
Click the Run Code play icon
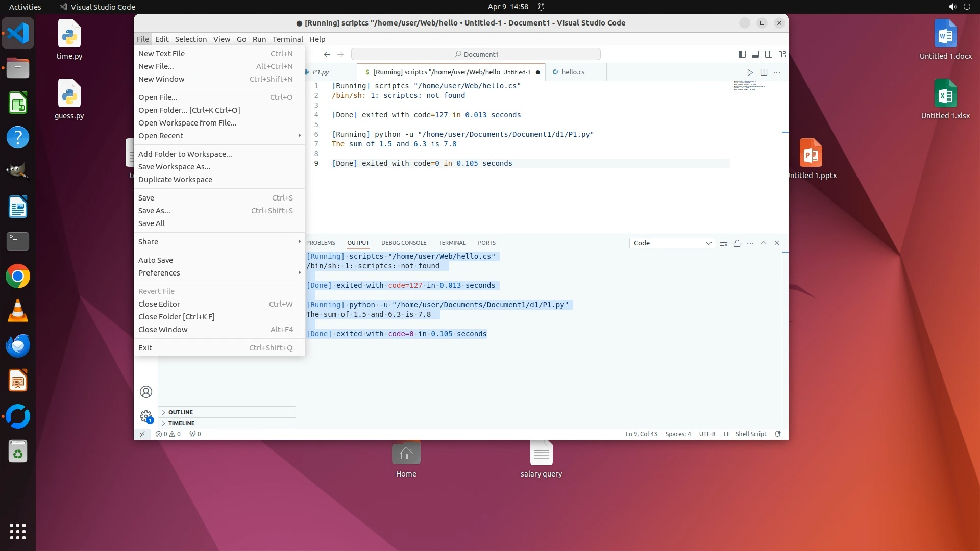click(749, 72)
